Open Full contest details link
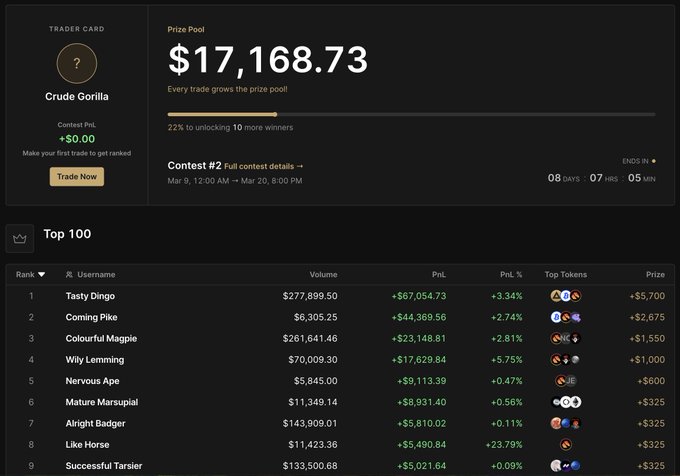This screenshot has height=476, width=680. 263,166
